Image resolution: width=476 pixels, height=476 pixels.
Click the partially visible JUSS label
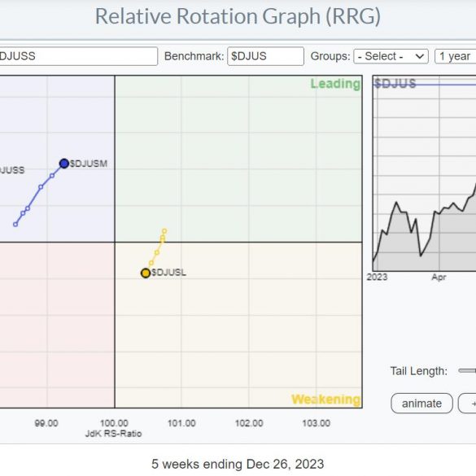[x=12, y=170]
